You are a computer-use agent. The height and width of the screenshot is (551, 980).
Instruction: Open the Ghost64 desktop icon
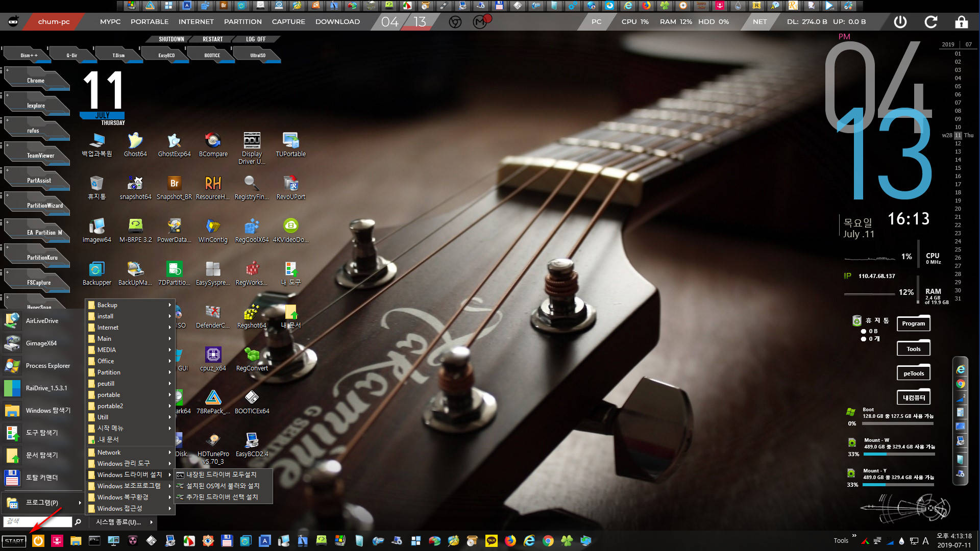pos(135,145)
